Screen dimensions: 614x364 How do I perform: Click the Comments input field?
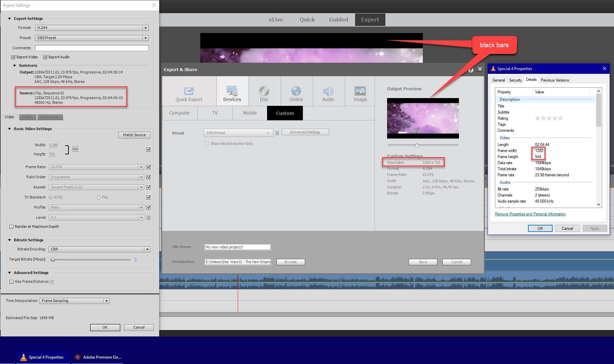coord(92,48)
